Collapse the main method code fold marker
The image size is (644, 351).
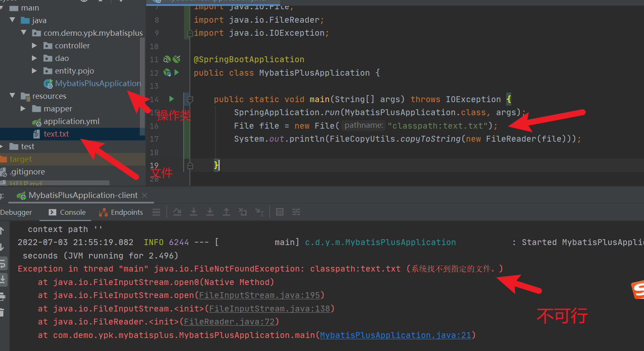click(190, 99)
